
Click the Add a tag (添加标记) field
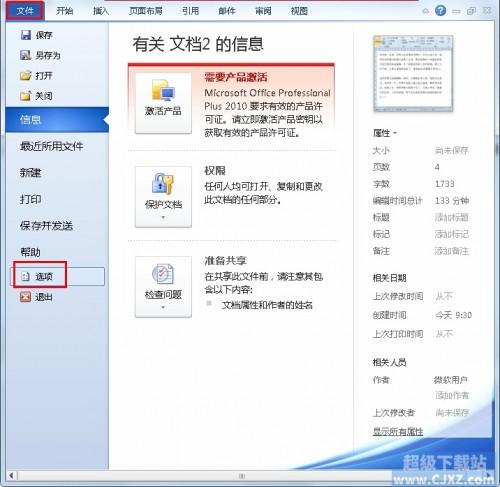coord(452,234)
